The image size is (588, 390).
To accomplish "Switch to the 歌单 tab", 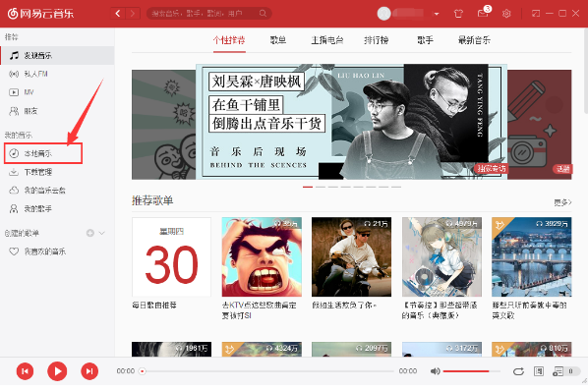I will tap(278, 39).
